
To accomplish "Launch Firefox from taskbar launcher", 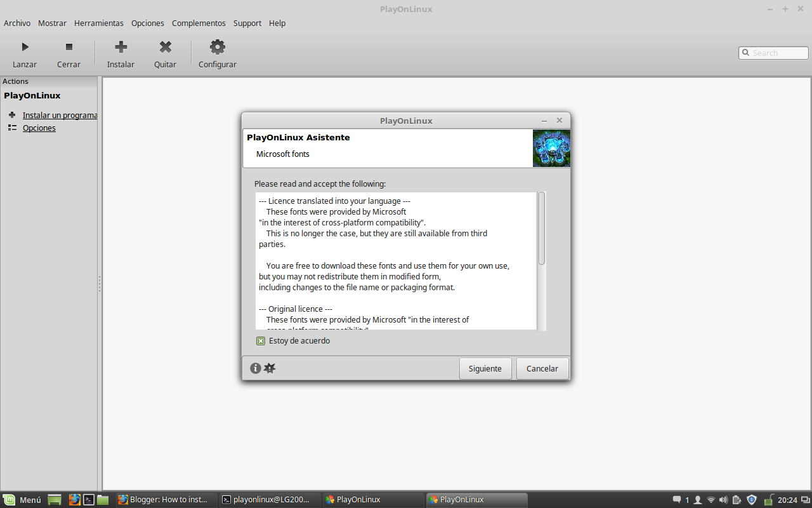I will 75,500.
